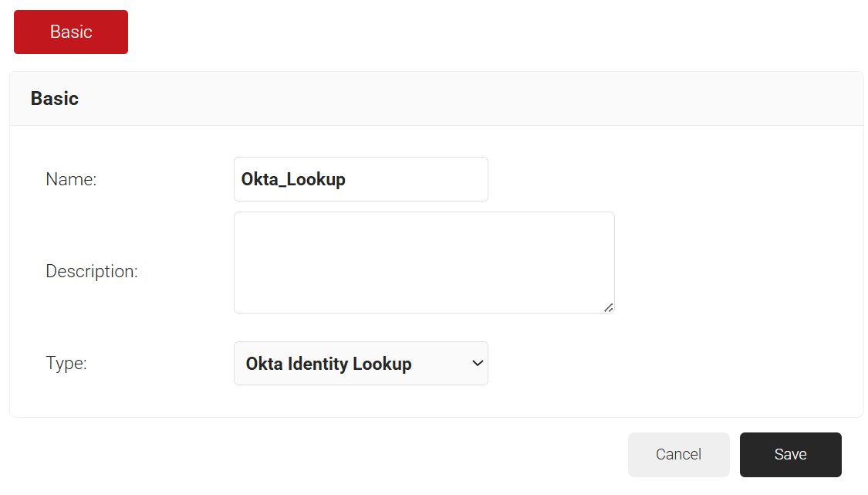
Task: Click the Name label
Action: 71,179
